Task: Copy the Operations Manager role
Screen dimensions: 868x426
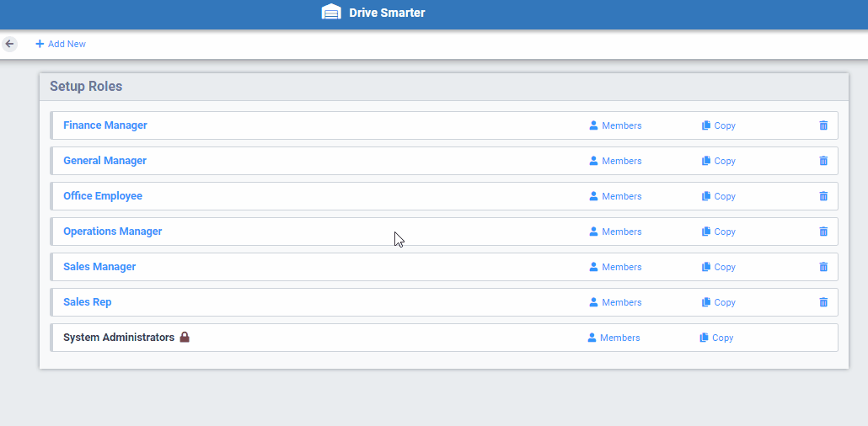Action: point(719,232)
